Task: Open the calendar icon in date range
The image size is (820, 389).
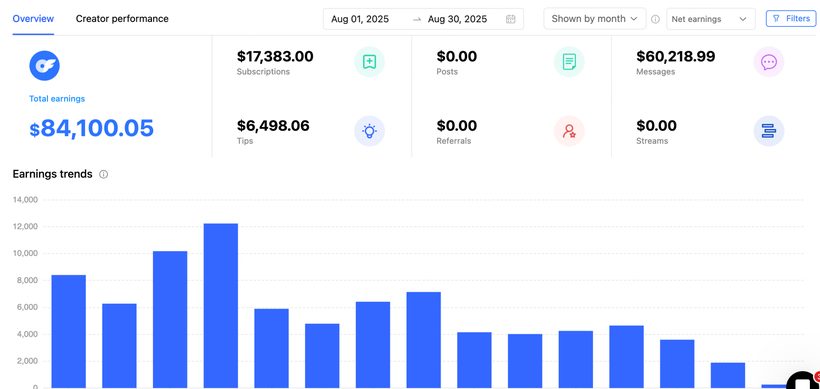Action: 510,19
